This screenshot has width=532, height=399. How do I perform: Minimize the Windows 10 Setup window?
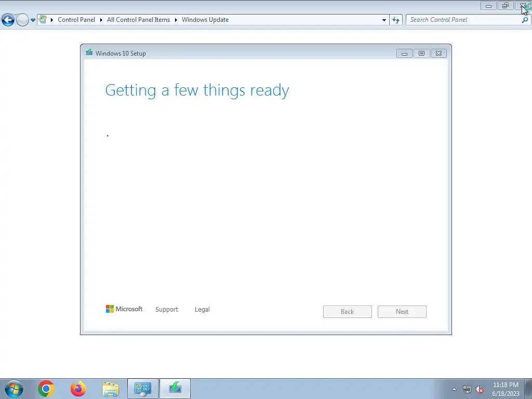tap(404, 54)
